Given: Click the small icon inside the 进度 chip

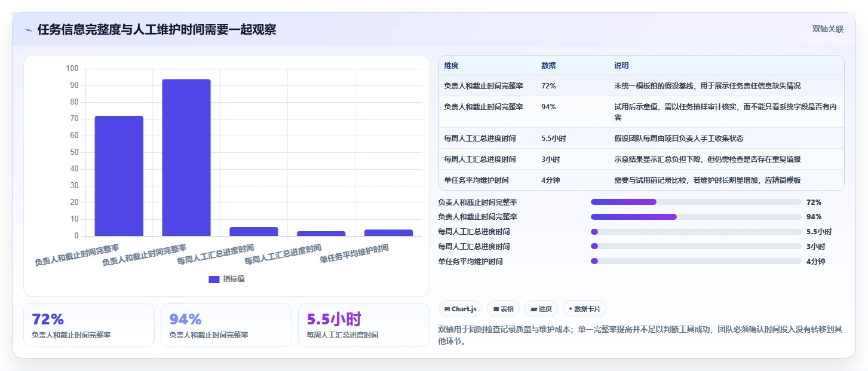Looking at the screenshot, I should [x=533, y=309].
